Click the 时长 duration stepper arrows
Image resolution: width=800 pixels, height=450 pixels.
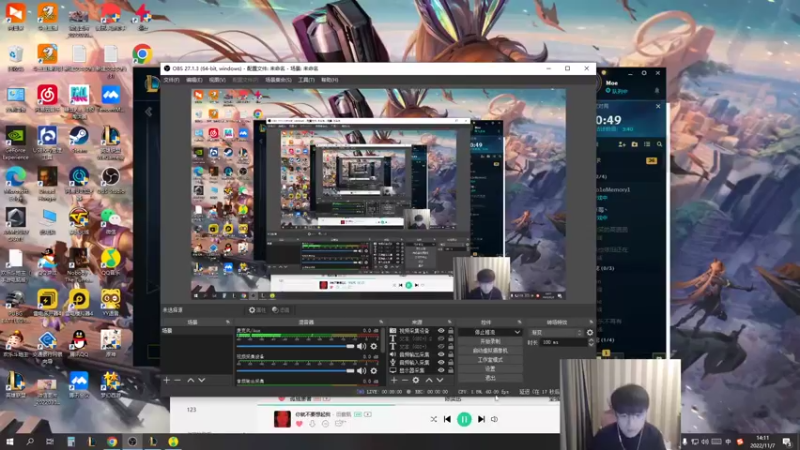click(591, 342)
